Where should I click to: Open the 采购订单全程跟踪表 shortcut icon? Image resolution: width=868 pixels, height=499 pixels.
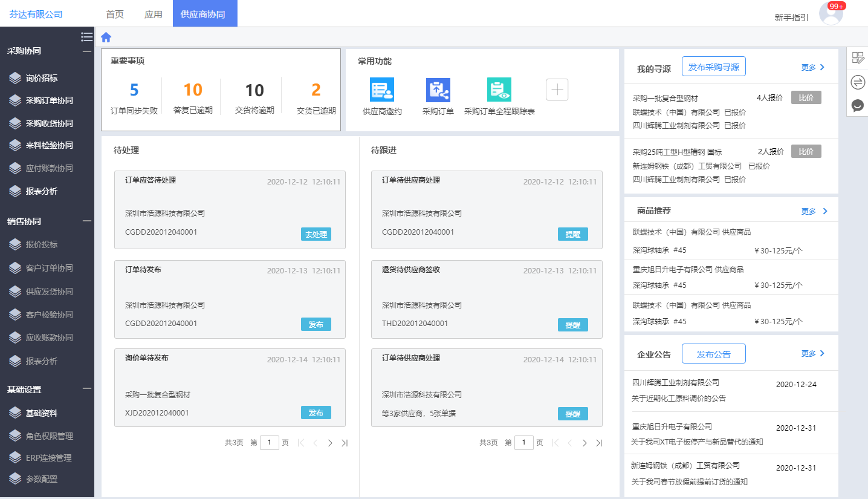click(x=499, y=90)
